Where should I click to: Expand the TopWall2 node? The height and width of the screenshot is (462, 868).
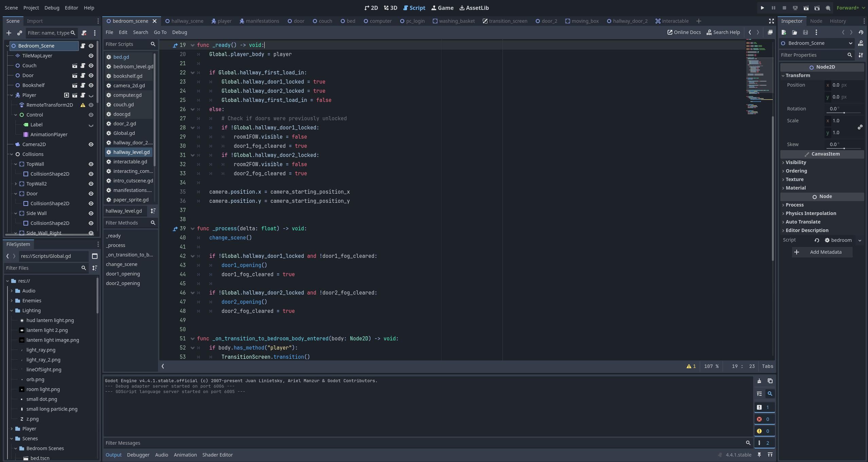point(16,184)
